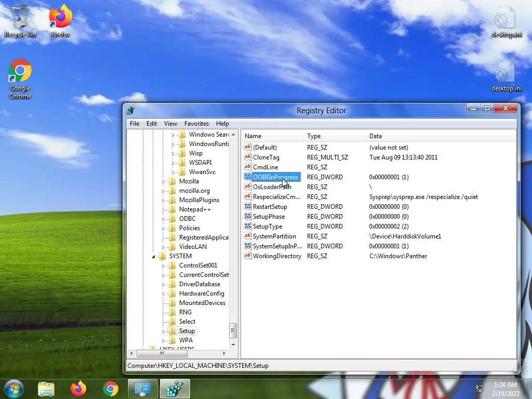Select the MozillaPlugins key
Screen dimensions: 532x399
pyautogui.click(x=199, y=200)
